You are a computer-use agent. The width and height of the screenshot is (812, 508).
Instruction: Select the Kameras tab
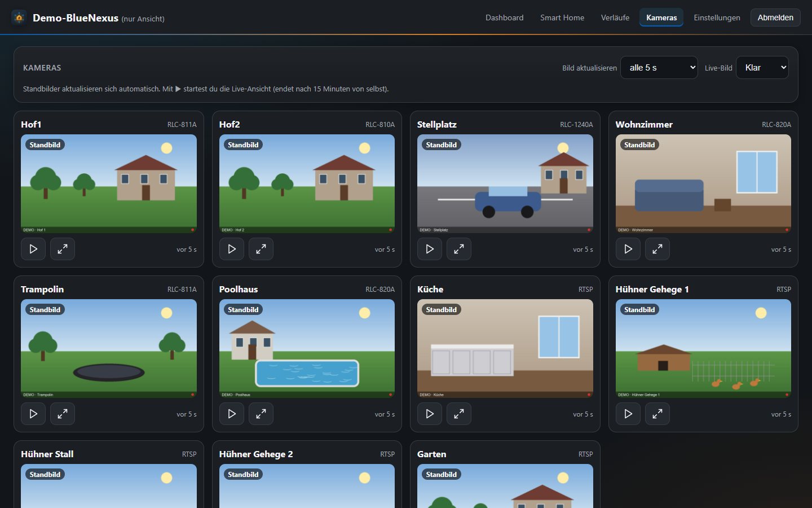click(661, 17)
